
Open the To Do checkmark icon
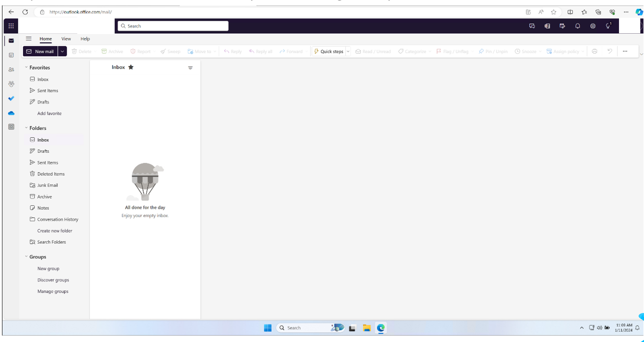pyautogui.click(x=11, y=98)
